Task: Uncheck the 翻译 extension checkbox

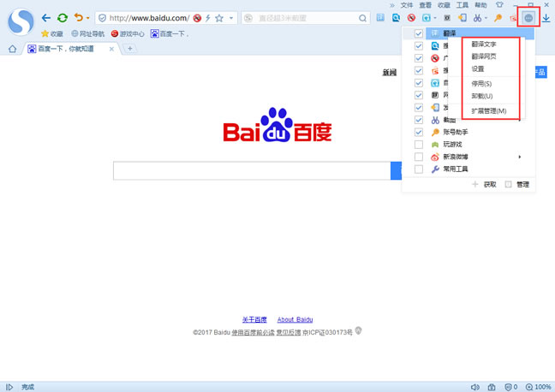Action: click(x=418, y=33)
